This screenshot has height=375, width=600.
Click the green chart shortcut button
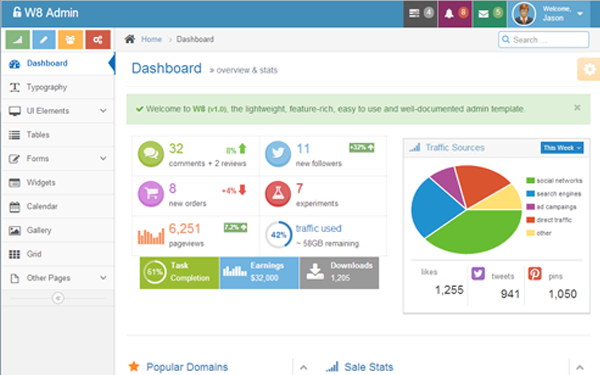point(18,39)
